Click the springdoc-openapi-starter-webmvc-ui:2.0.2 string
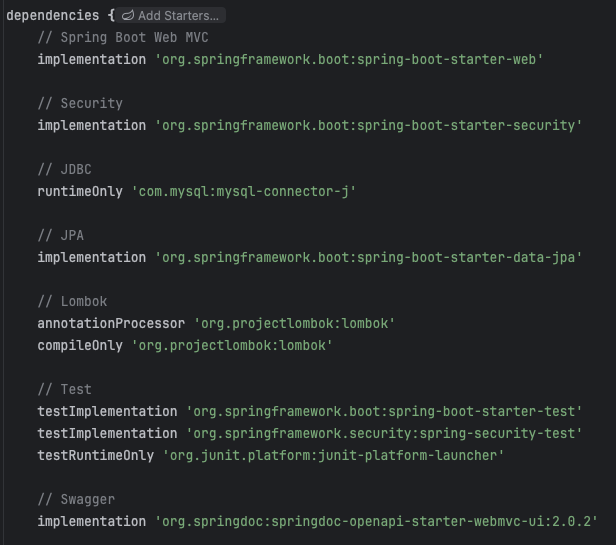This screenshot has height=545, width=616. 376,522
